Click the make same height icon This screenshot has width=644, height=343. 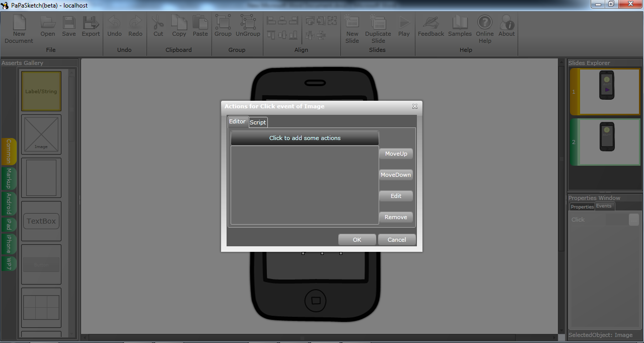(321, 21)
